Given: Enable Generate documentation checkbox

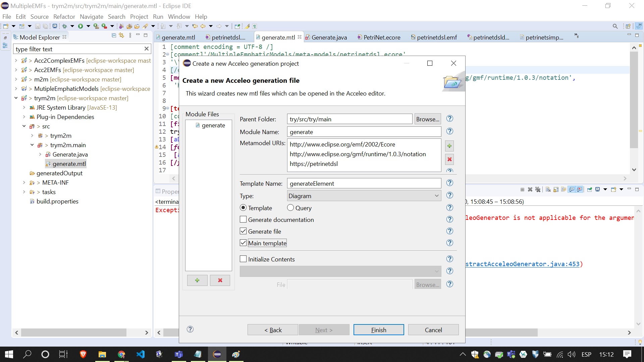Looking at the screenshot, I should [x=243, y=220].
